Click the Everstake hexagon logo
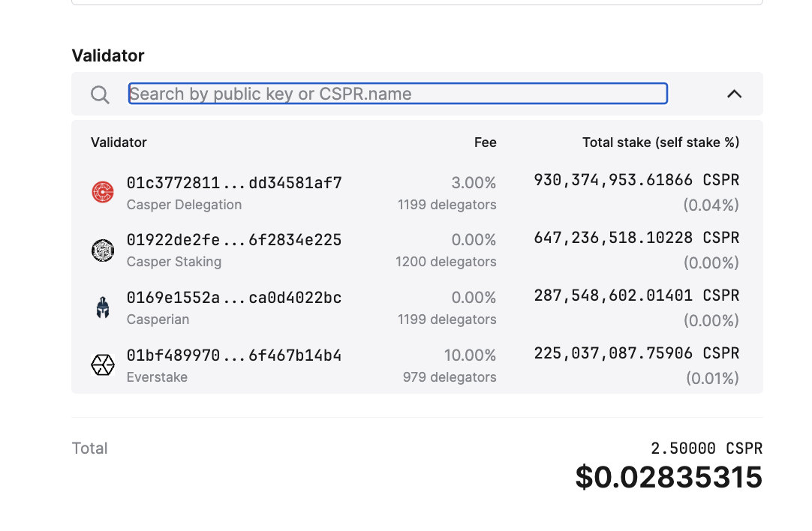812x531 pixels. pos(103,364)
